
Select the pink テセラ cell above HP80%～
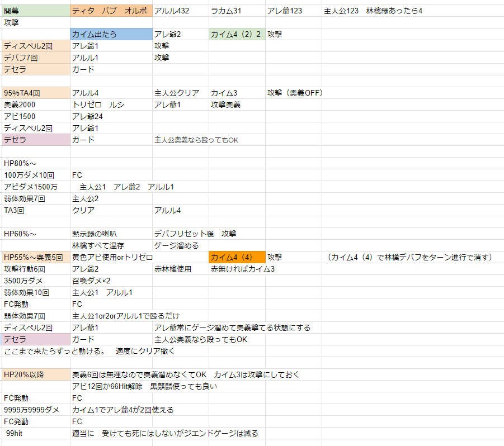pyautogui.click(x=36, y=140)
